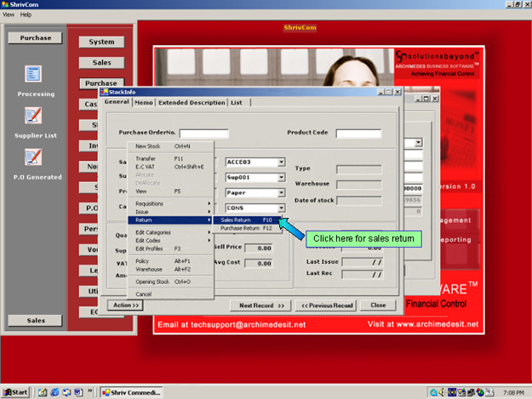Screen dimensions: 532x399
Task: Expand the Issue submenu
Action: pos(170,212)
